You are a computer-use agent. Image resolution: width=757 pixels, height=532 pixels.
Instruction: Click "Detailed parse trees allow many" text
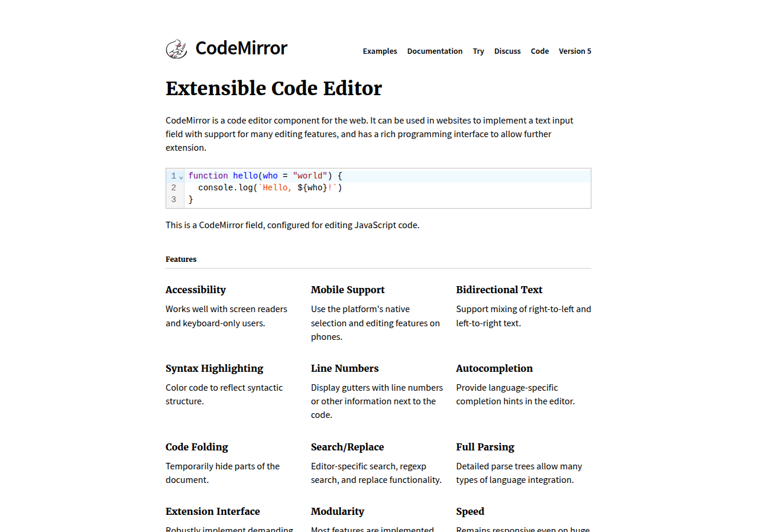[x=519, y=466]
